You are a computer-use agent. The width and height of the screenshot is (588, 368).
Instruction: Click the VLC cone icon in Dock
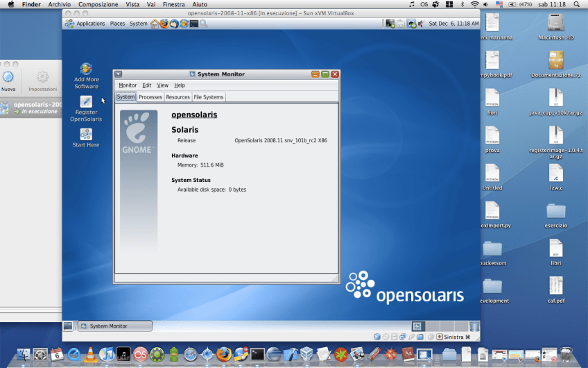coord(91,356)
